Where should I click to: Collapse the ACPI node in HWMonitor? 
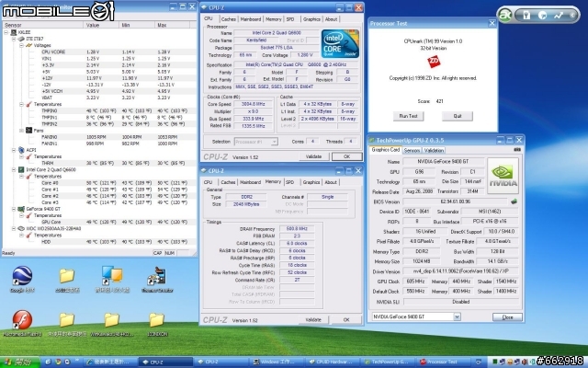tap(14, 150)
